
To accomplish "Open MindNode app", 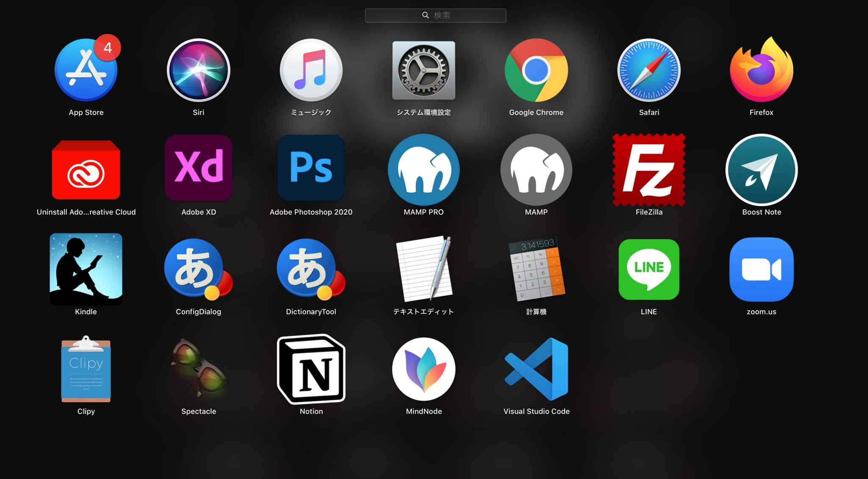I will [424, 369].
